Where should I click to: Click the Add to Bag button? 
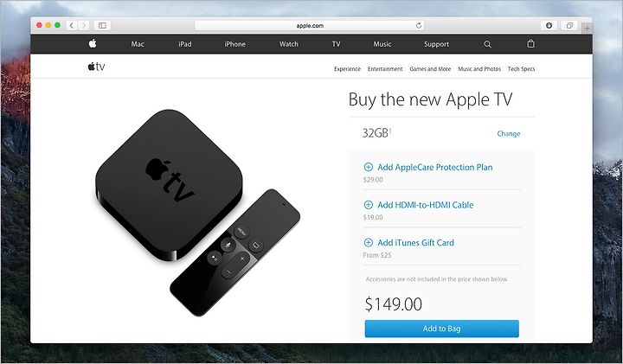pyautogui.click(x=442, y=329)
